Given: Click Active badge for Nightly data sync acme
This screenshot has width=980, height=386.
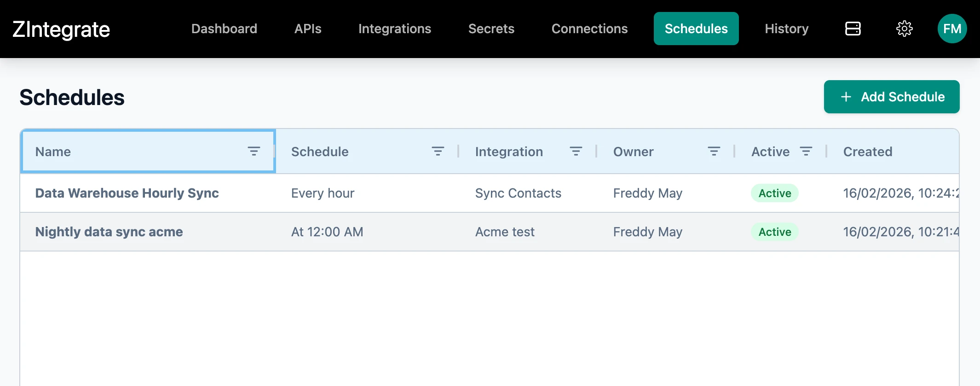Looking at the screenshot, I should (x=775, y=232).
